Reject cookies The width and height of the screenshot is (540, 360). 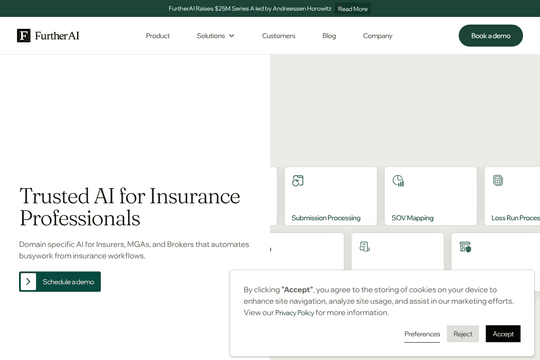point(463,333)
